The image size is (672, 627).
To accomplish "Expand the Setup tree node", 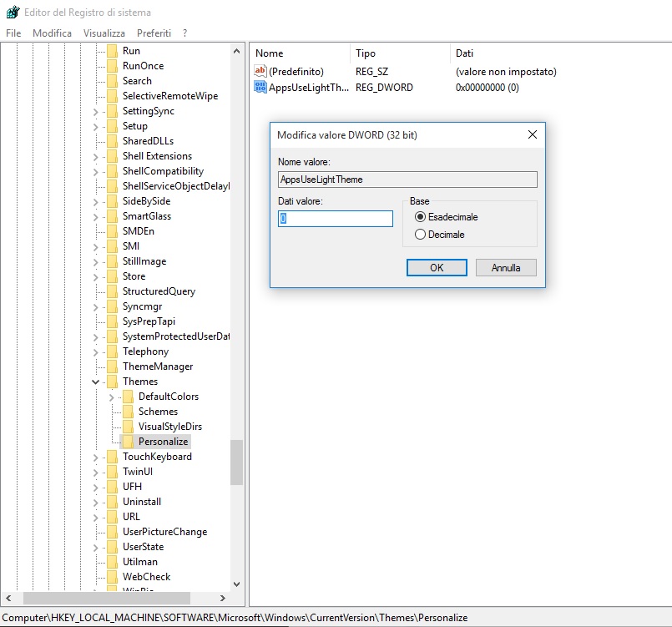I will coord(95,127).
